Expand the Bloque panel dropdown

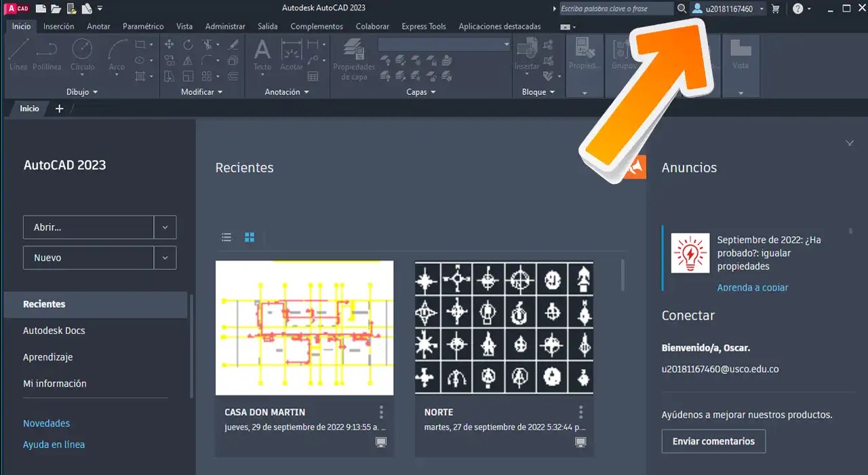[538, 92]
